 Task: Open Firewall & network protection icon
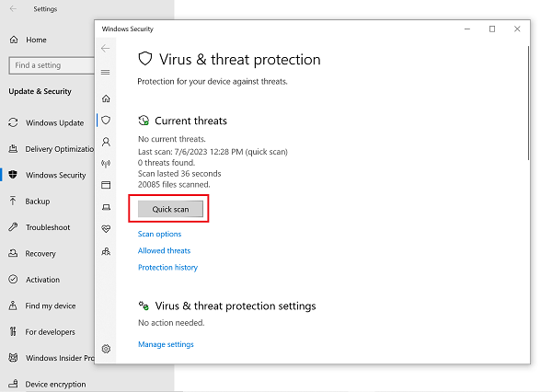(106, 164)
